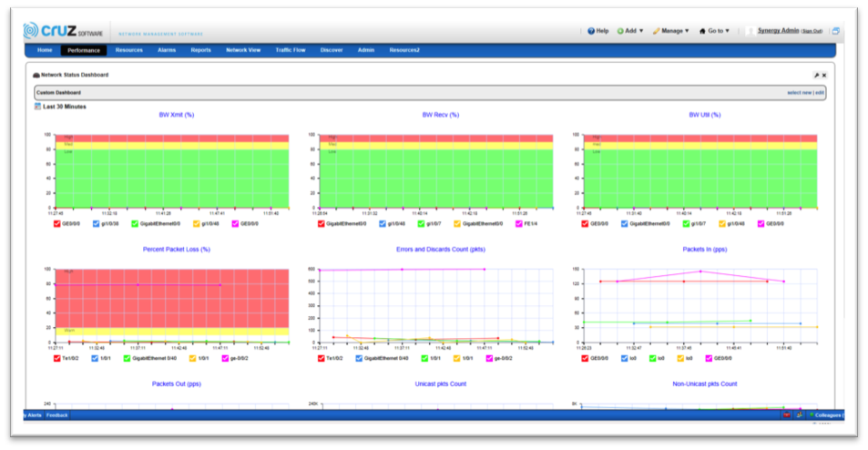Open the Colleagues panel in bottom bar
This screenshot has width=868, height=450.
coord(826,415)
